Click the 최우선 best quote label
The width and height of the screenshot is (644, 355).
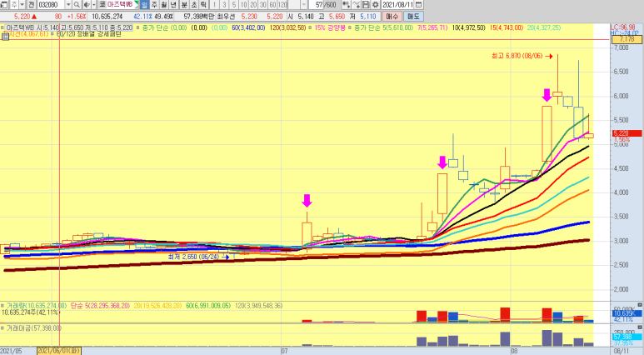(225, 17)
